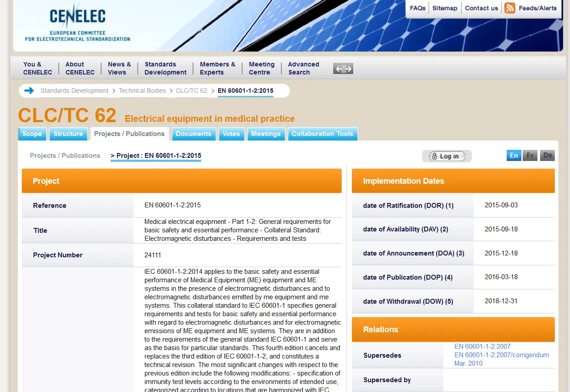The height and width of the screenshot is (392, 570).
Task: Open News & Views menu
Action: (x=120, y=68)
